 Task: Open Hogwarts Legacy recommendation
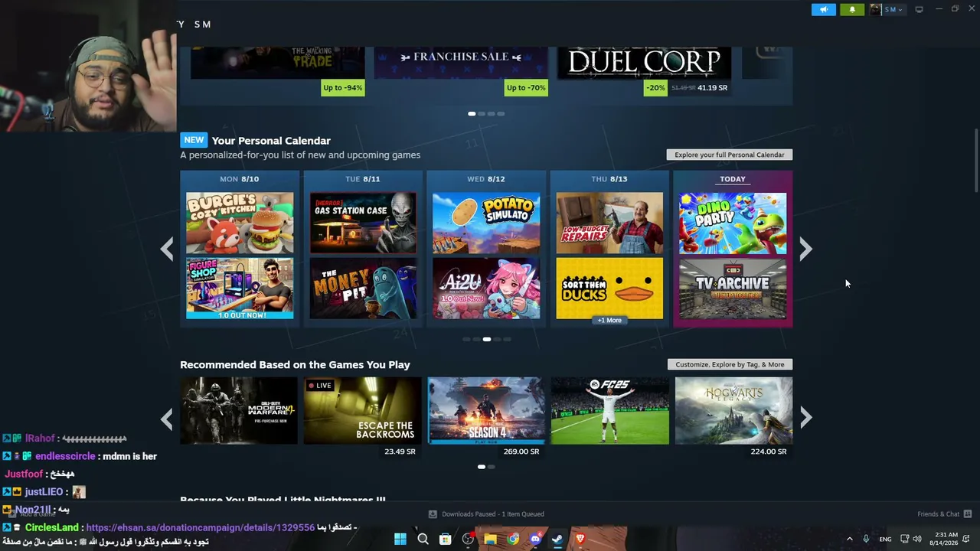click(x=733, y=410)
